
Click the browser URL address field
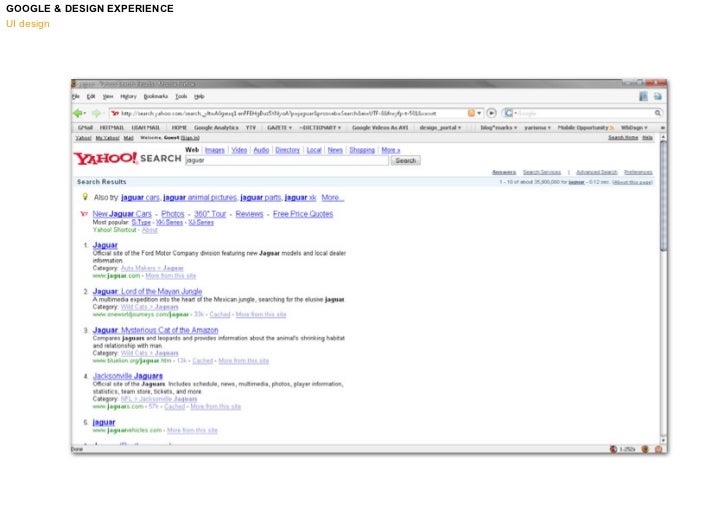[288, 113]
